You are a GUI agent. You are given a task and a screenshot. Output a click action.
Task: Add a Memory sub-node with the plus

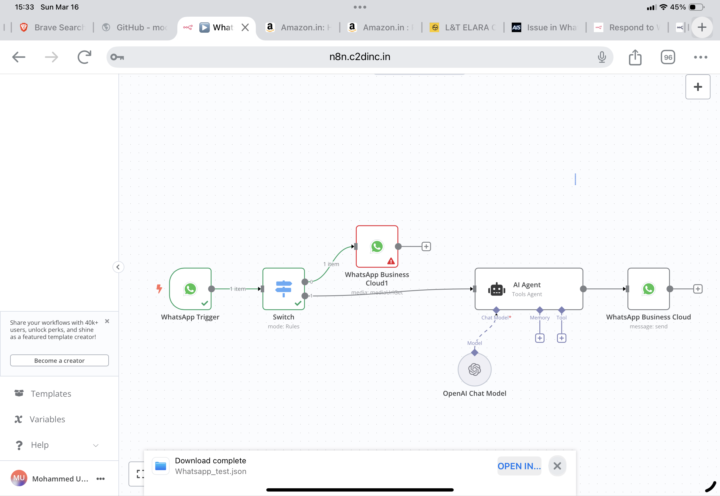coord(539,338)
